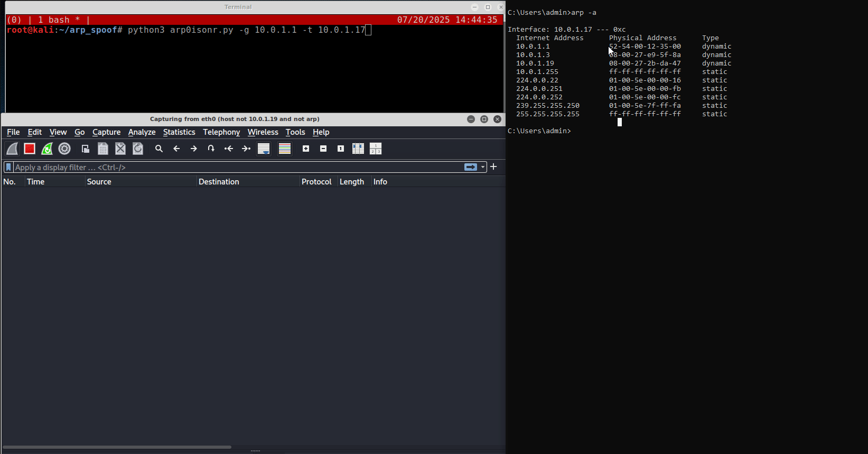Open the Capture menu
The image size is (868, 454).
106,132
